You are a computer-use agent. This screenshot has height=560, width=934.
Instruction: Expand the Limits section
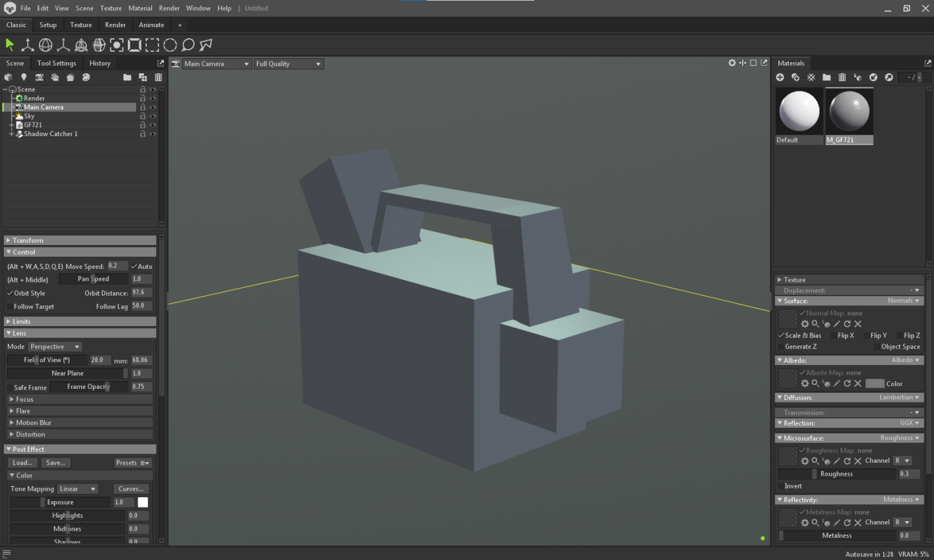tap(80, 321)
